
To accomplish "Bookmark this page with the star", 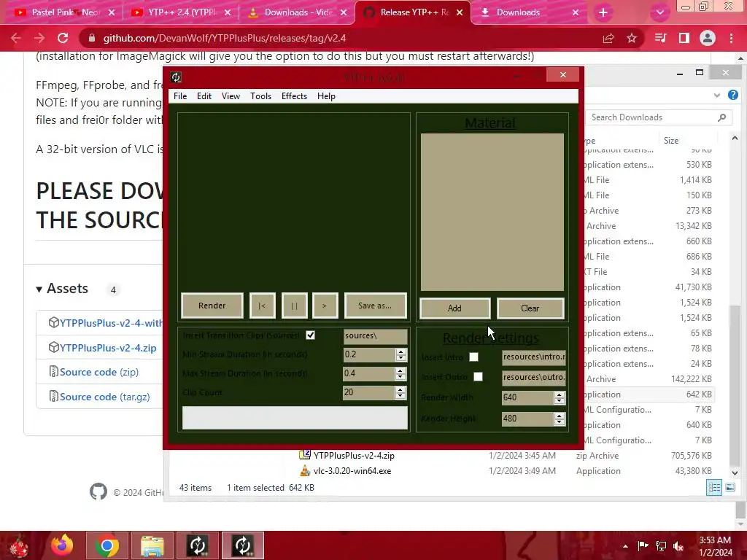I will coord(632,38).
